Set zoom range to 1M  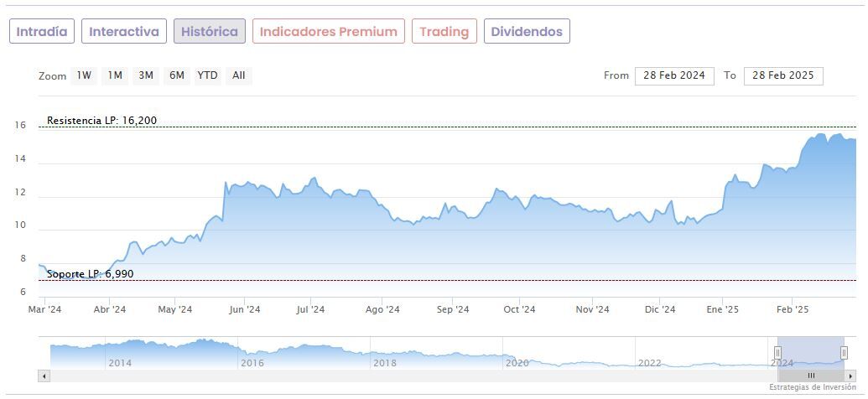click(x=115, y=75)
